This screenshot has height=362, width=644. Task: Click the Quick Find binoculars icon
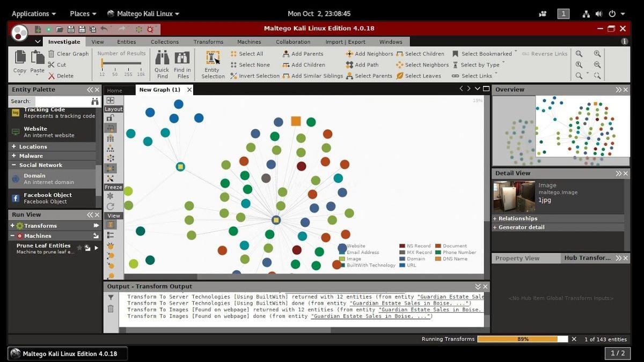coord(162,58)
